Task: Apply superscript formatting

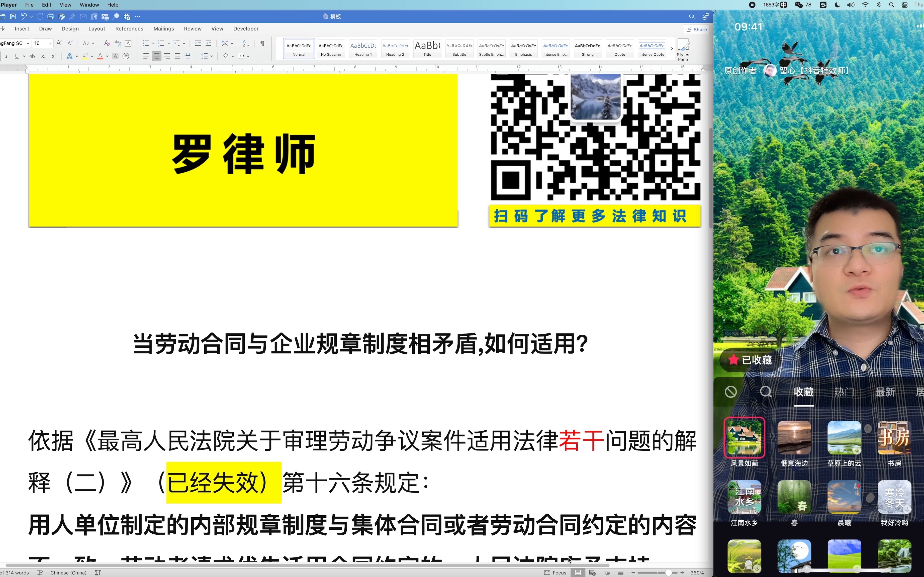Action: 54,56
